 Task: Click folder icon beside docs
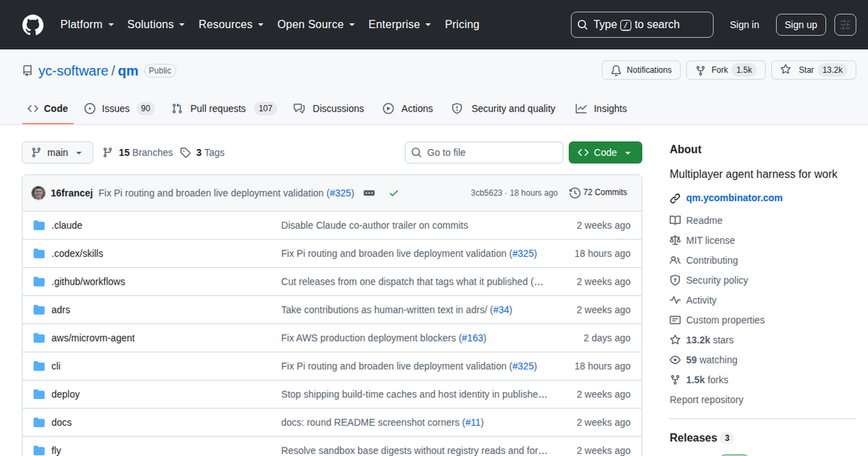point(39,423)
